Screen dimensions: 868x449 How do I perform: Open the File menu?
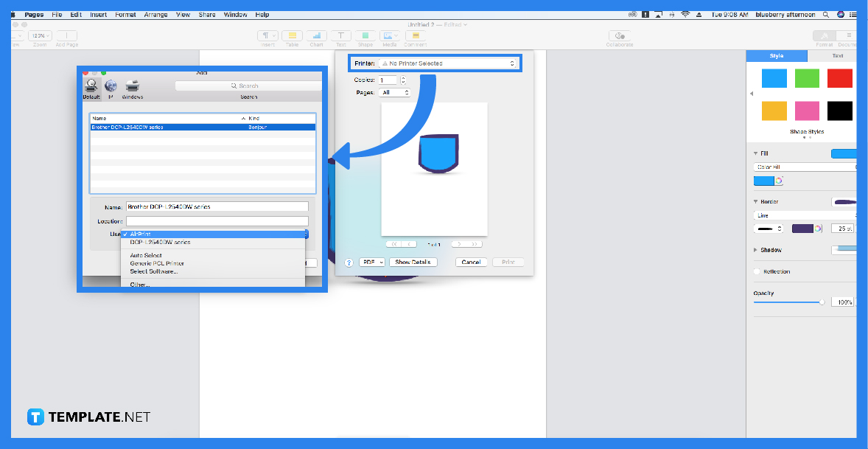click(57, 15)
